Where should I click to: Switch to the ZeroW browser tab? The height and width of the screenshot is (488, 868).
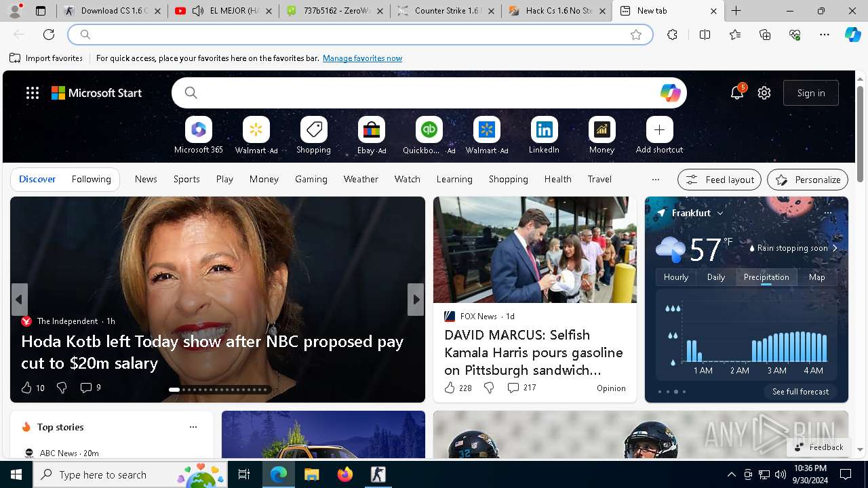[334, 11]
